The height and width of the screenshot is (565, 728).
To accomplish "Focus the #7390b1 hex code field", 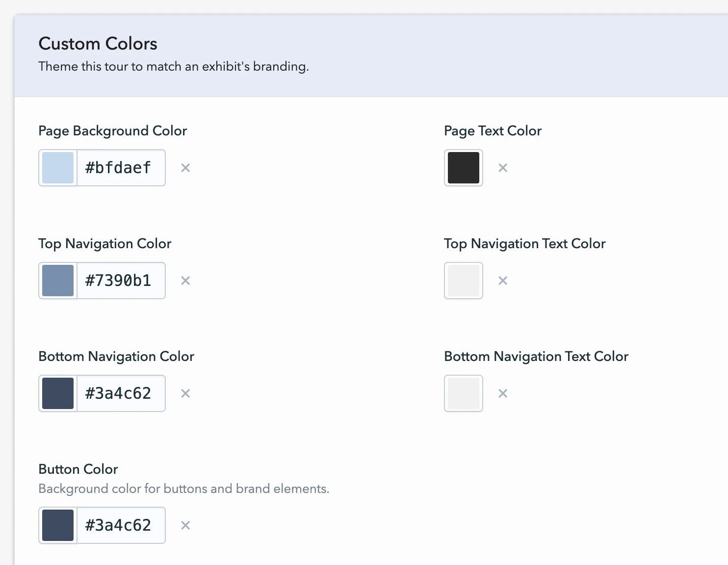I will (121, 281).
